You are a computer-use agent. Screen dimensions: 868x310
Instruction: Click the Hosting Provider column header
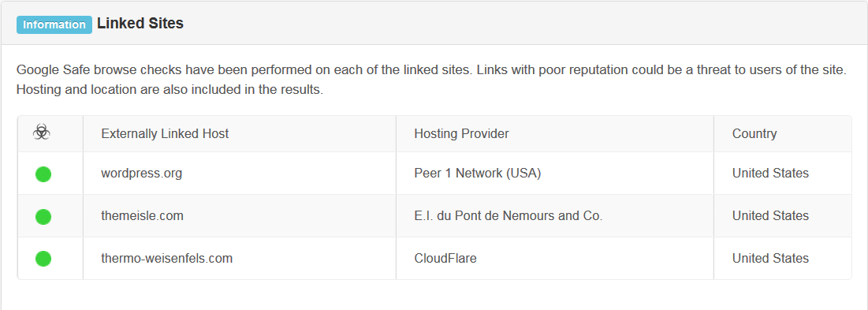[462, 133]
